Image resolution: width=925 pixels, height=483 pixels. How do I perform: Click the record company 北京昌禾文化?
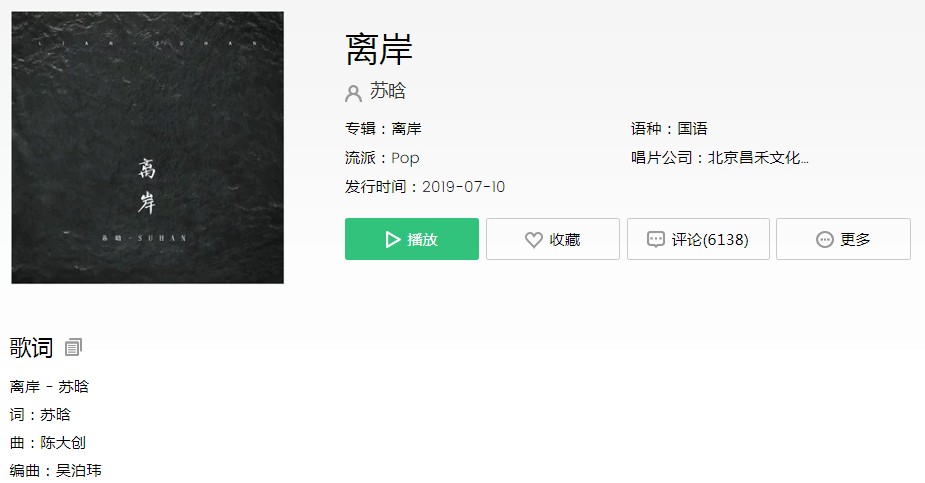tap(758, 157)
